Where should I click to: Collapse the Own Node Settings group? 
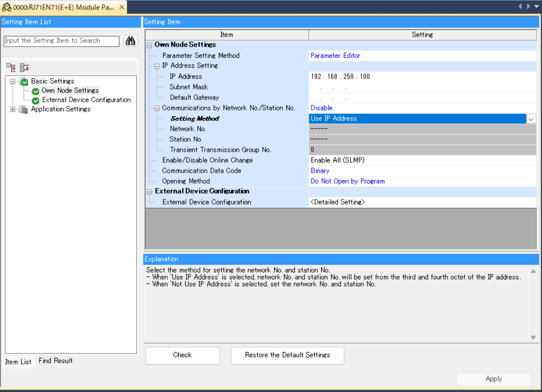point(150,45)
